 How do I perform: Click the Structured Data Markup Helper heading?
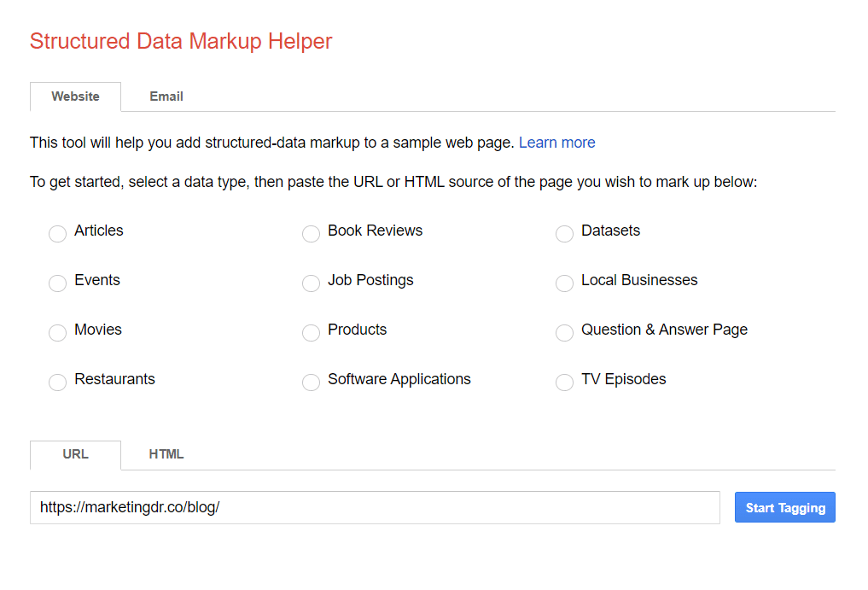click(180, 41)
